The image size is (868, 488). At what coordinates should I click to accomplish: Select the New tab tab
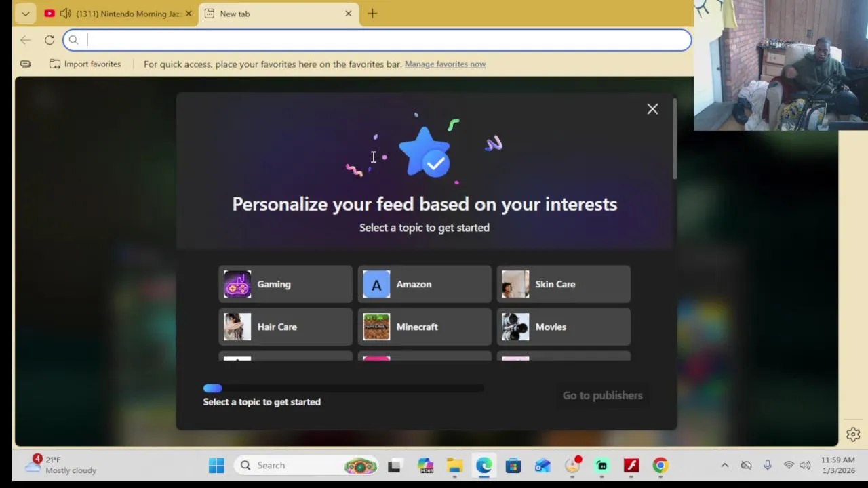point(279,14)
